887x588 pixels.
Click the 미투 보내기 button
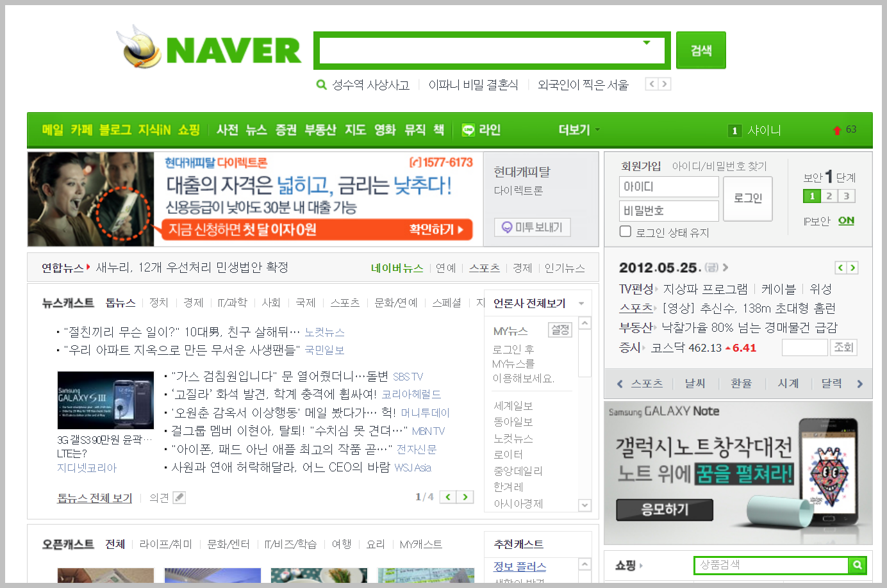532,227
